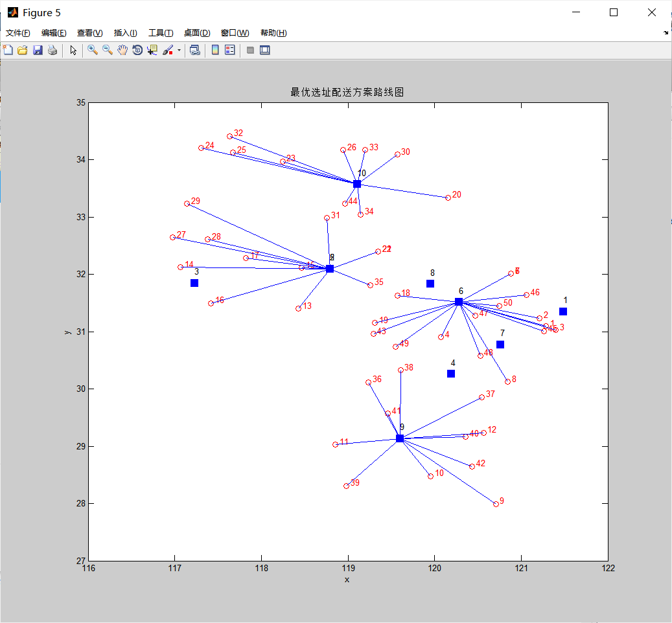Activate the Edit Plot arrow tool
This screenshot has height=623, width=672.
73,50
